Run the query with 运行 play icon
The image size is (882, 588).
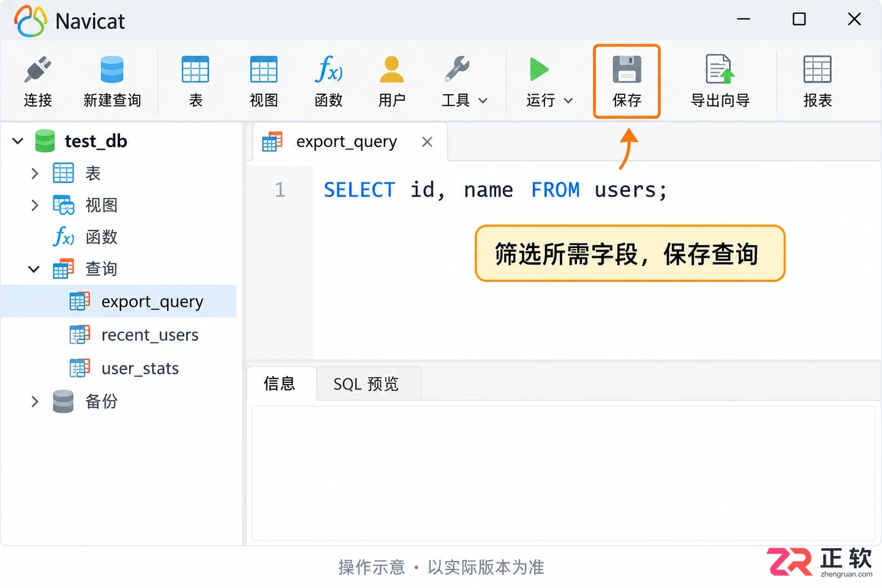coord(539,69)
